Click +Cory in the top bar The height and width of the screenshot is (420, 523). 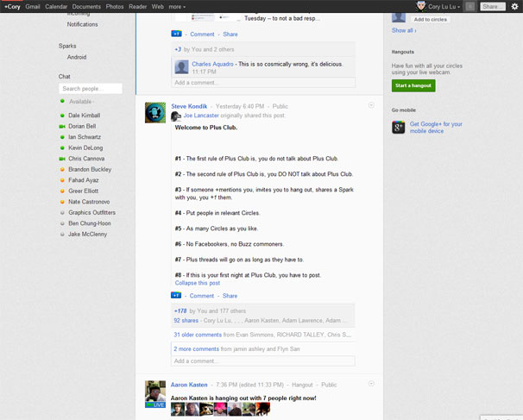pos(12,7)
